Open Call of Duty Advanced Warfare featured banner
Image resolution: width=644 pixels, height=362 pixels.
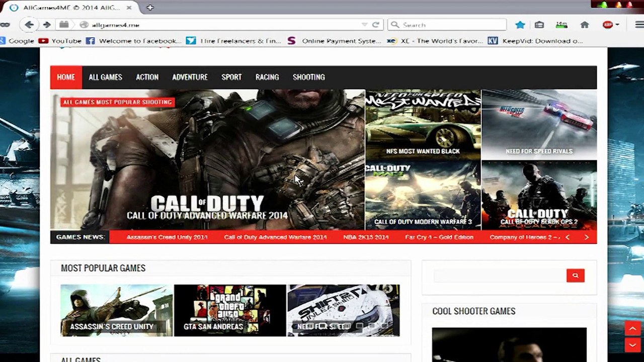pos(207,160)
